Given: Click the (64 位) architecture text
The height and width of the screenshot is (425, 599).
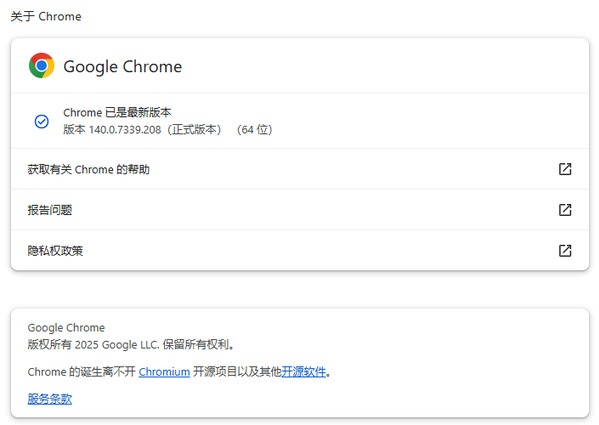Looking at the screenshot, I should (x=254, y=130).
